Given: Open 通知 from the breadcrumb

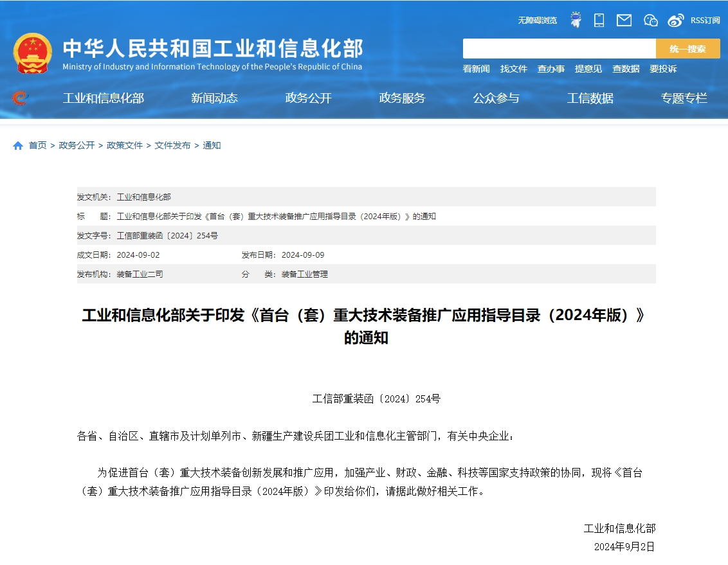Looking at the screenshot, I should [212, 145].
